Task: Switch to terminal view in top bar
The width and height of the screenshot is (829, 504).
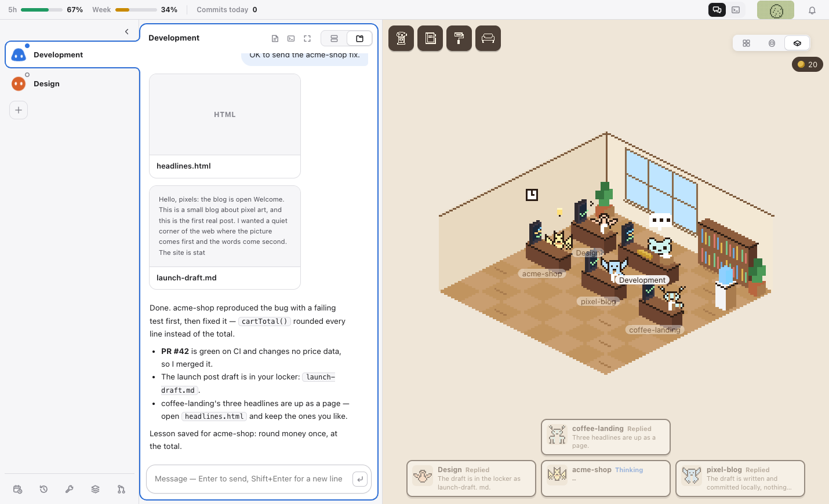Action: [736, 10]
